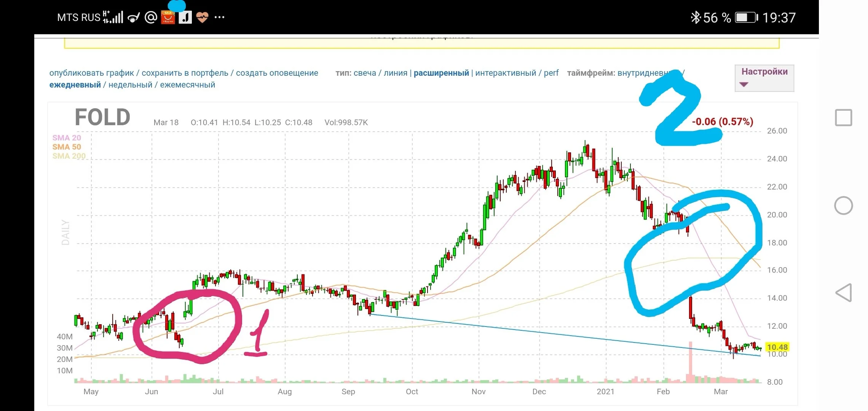Open the three-dots notification overflow
Screen dimensions: 868x411
point(219,17)
